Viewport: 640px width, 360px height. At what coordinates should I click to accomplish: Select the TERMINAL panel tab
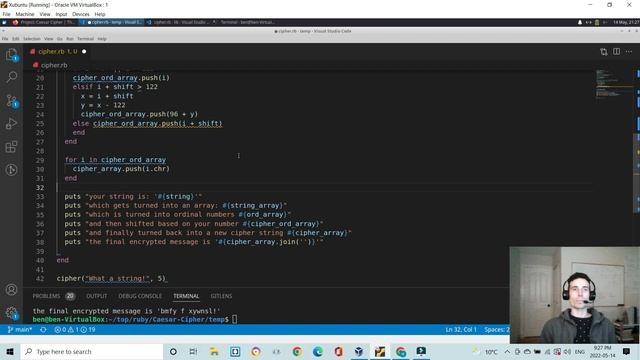pyautogui.click(x=186, y=296)
